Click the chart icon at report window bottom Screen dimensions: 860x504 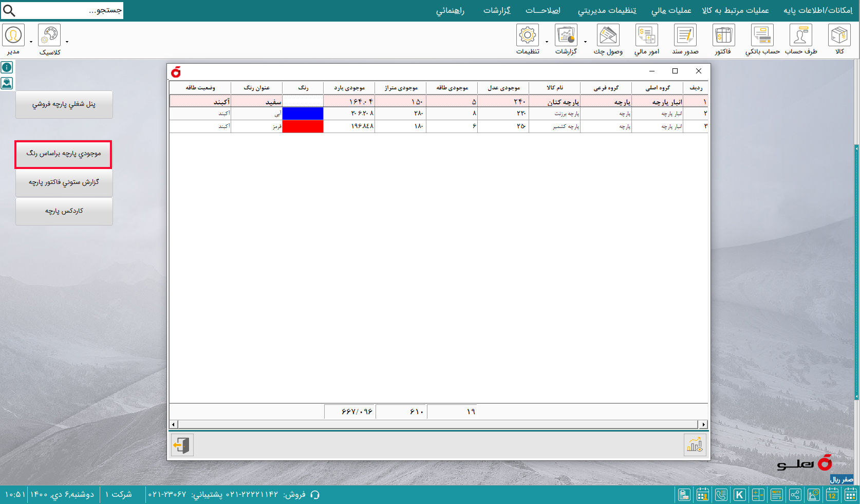(695, 445)
